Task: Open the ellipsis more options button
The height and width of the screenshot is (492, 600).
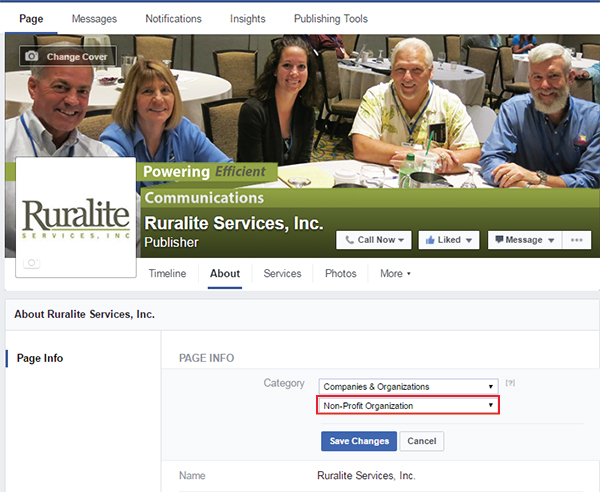Action: 576,240
